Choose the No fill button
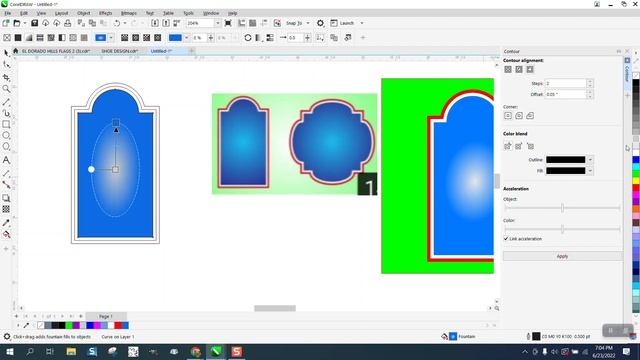 (7, 38)
